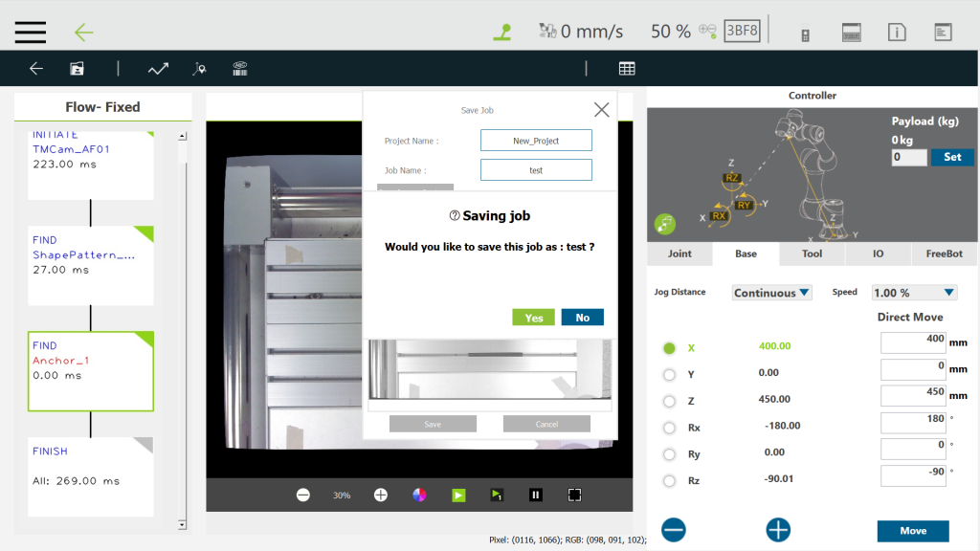Switch to the Joint tab
The width and height of the screenshot is (980, 551).
(679, 253)
